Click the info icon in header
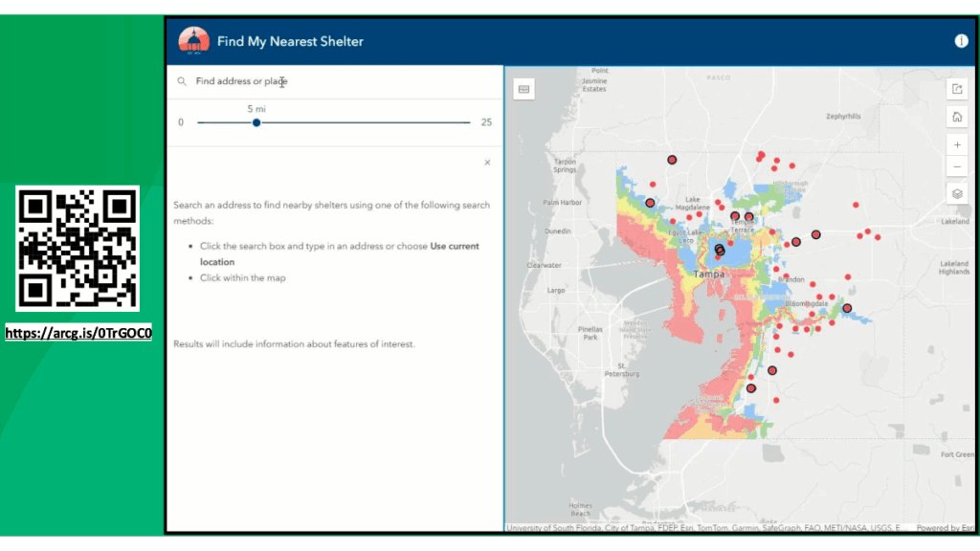This screenshot has width=980, height=551. pos(961,41)
